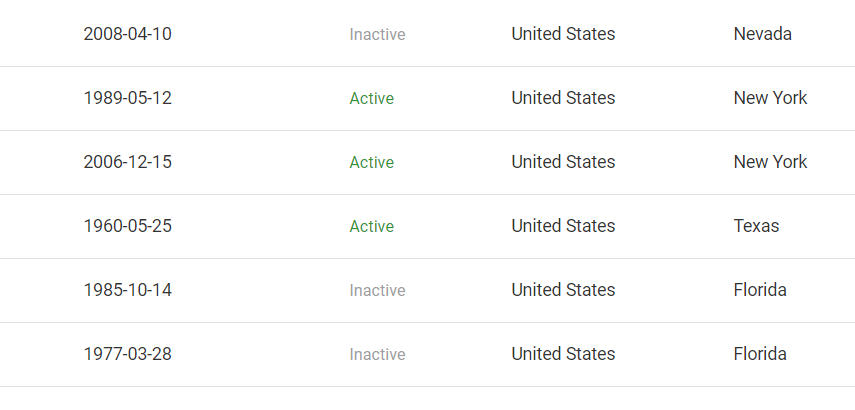The image size is (855, 410).
Task: Click the 1985-10-14 date cell
Action: tap(127, 290)
